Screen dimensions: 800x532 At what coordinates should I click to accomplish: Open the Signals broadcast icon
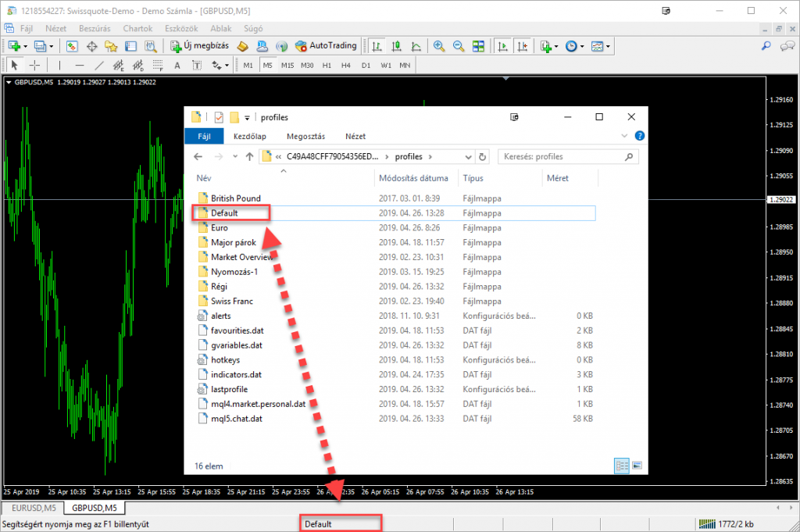pyautogui.click(x=281, y=46)
